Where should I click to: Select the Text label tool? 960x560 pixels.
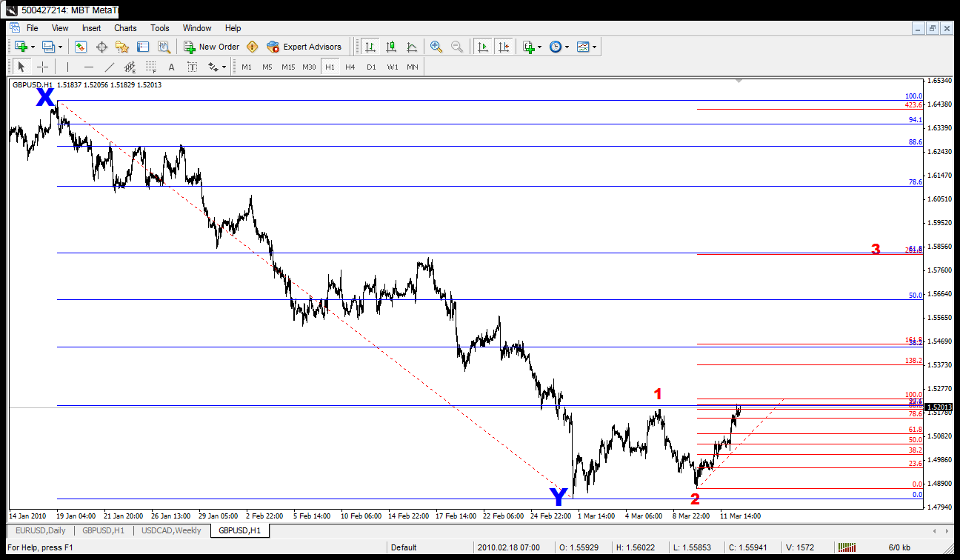[171, 67]
